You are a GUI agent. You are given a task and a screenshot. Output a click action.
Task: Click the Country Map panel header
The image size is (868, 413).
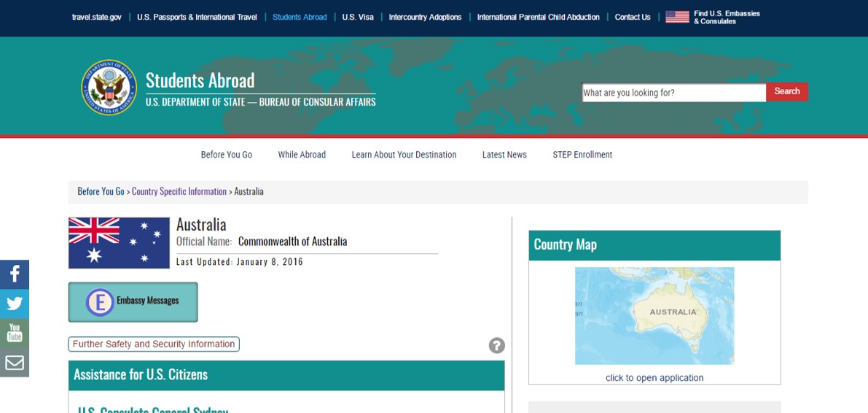[x=654, y=245]
